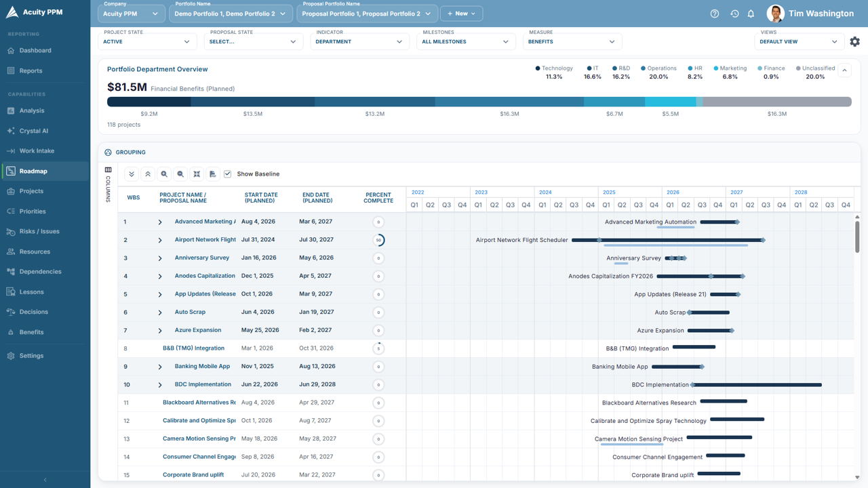Click Unclassified gray segment of benefits bar

click(777, 102)
